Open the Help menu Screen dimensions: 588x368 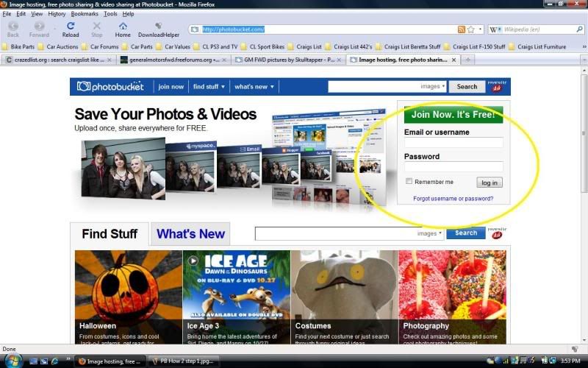(128, 14)
